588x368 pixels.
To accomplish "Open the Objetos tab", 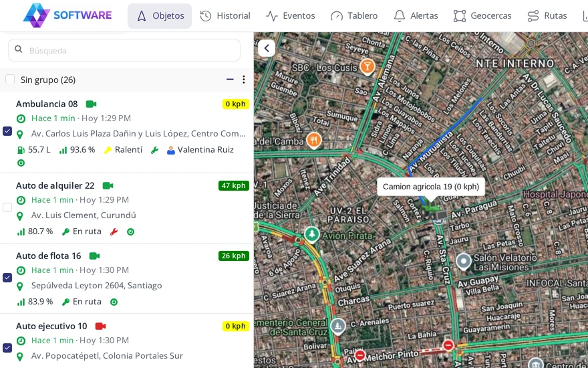I will coord(160,16).
